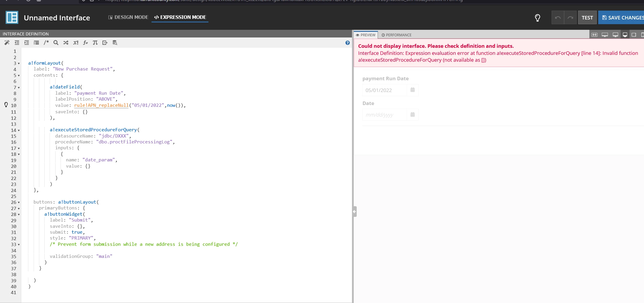Click the auto-indent lines toolbar icon
The height and width of the screenshot is (303, 644).
coord(36,43)
